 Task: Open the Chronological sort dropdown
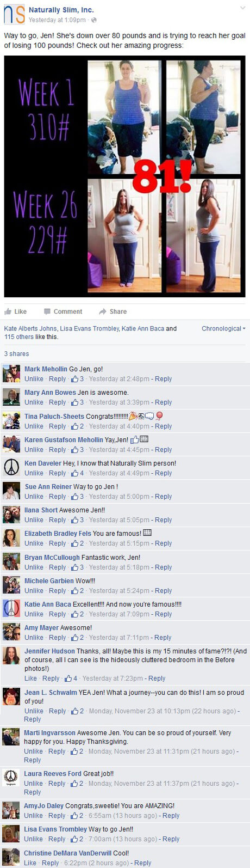pyautogui.click(x=223, y=328)
